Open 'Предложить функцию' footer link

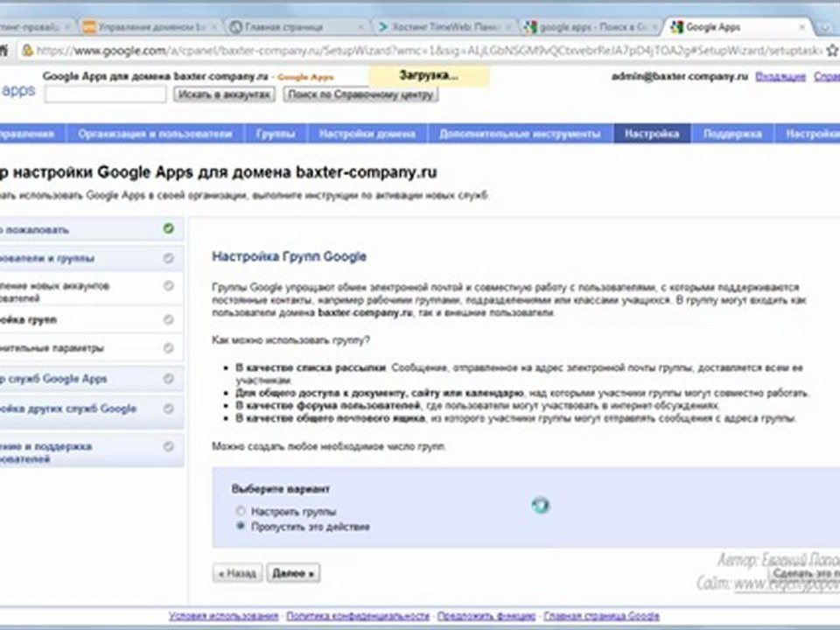coord(486,615)
